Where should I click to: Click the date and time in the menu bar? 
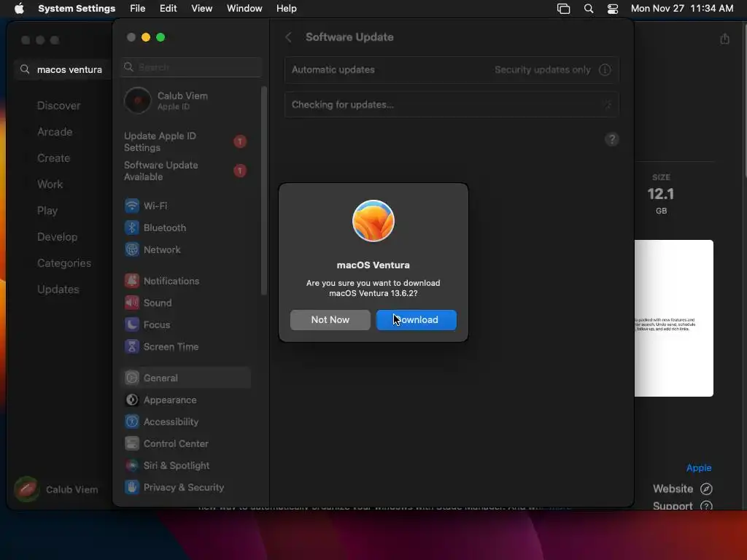point(682,8)
